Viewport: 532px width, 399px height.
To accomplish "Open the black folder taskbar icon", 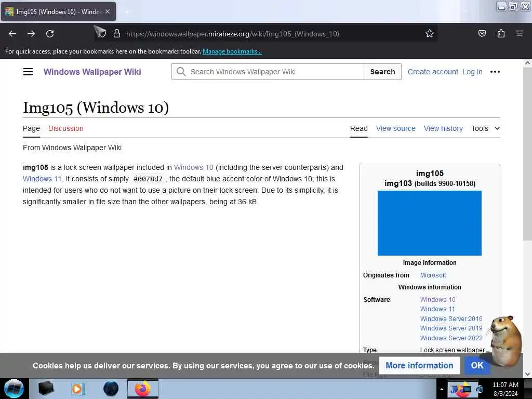I will (46, 389).
